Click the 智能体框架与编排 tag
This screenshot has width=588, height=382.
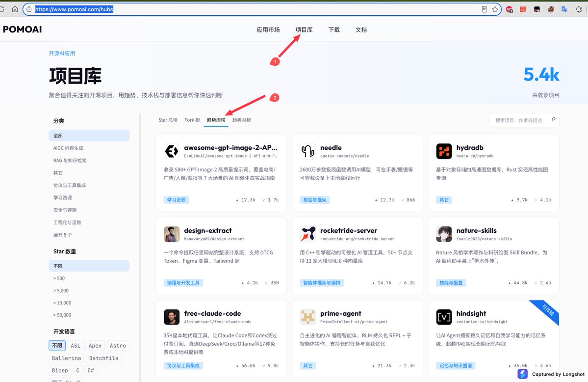(322, 283)
